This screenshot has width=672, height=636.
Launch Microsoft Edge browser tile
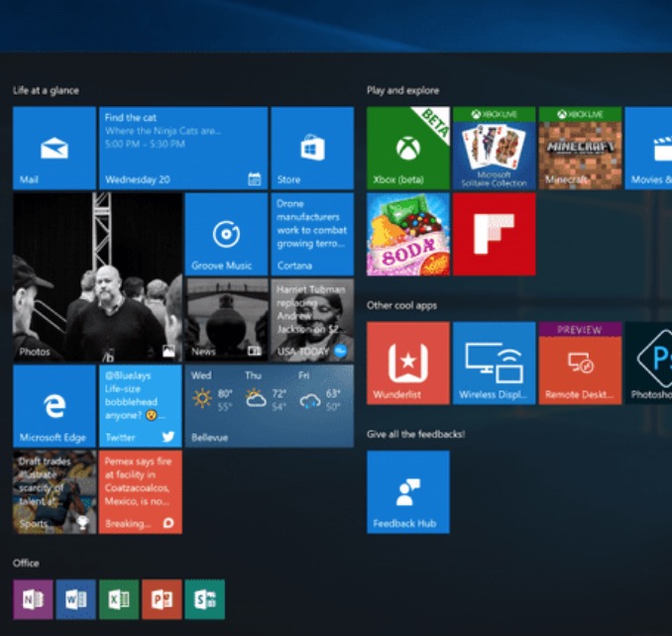[54, 405]
